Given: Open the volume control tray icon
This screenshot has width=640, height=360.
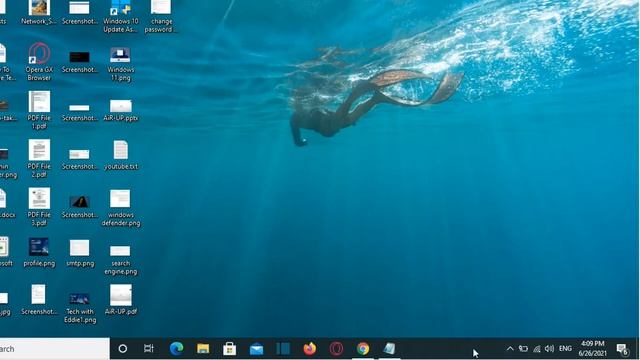Looking at the screenshot, I should [x=550, y=349].
